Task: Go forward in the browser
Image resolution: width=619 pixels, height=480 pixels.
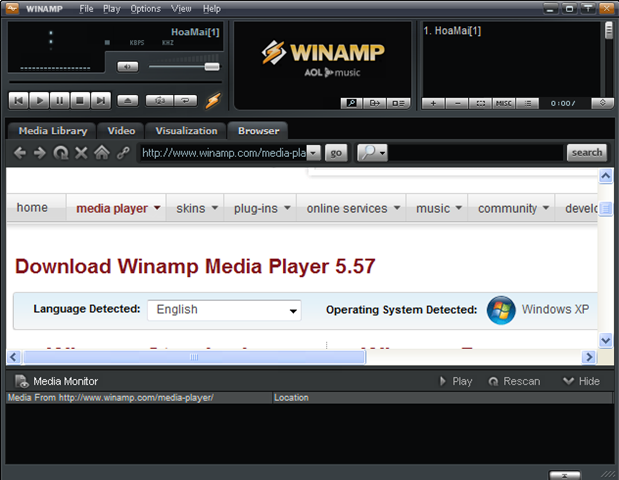Action: 39,153
